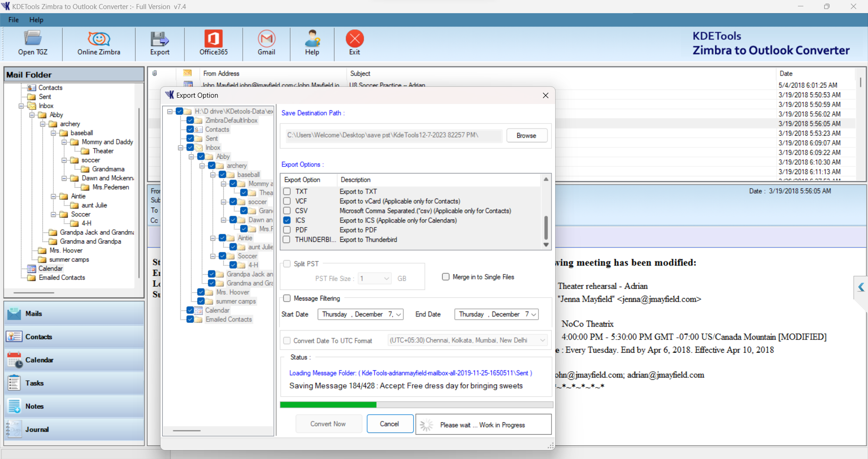
Task: Select summer camps folder in Mail Folder
Action: click(x=69, y=260)
